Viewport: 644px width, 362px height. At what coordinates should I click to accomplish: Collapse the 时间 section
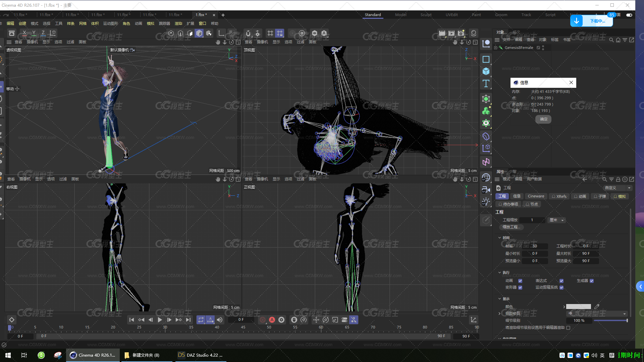coord(499,238)
